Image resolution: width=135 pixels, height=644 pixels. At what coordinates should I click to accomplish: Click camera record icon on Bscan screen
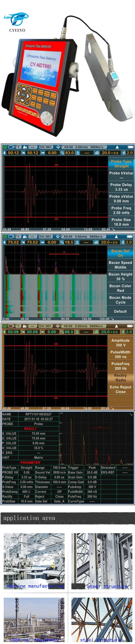[x=11, y=236]
